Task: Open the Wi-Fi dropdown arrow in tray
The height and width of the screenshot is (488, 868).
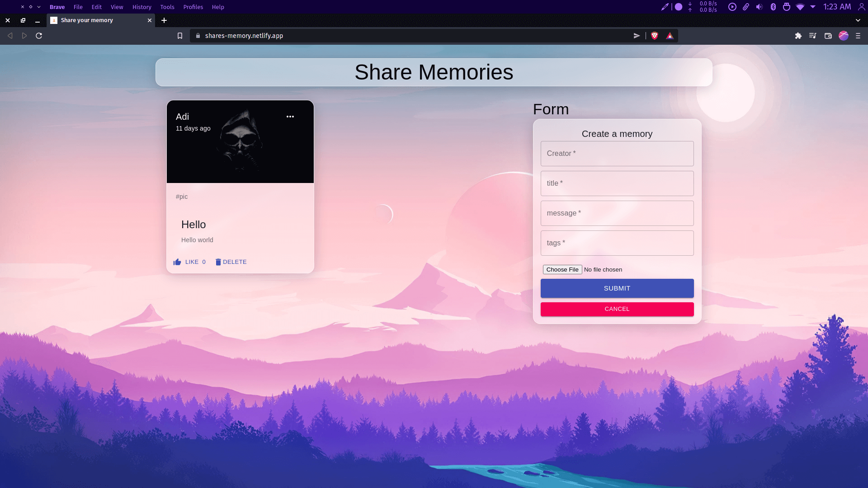Action: (x=813, y=7)
